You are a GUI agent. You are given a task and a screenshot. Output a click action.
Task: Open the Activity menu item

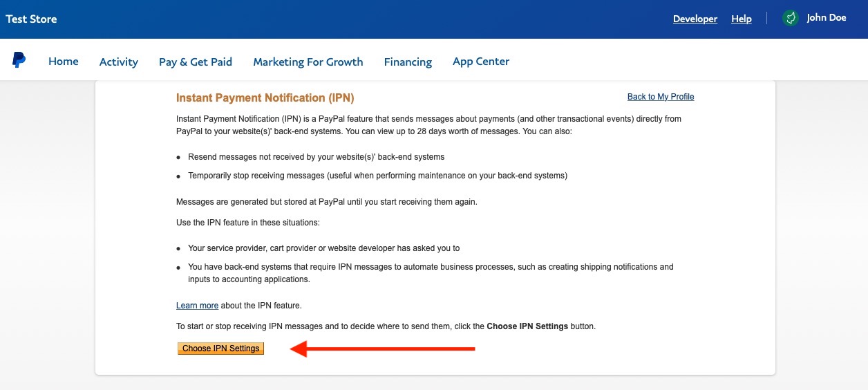click(x=119, y=62)
